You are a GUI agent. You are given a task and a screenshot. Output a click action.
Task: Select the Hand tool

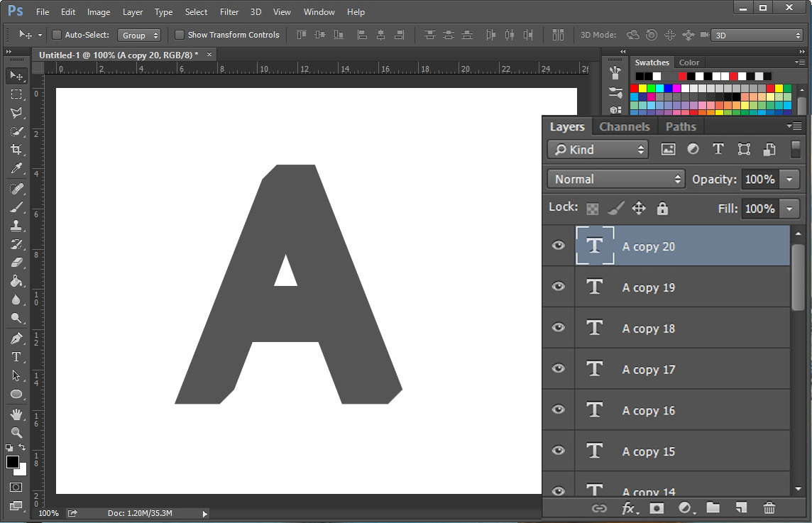(x=16, y=414)
